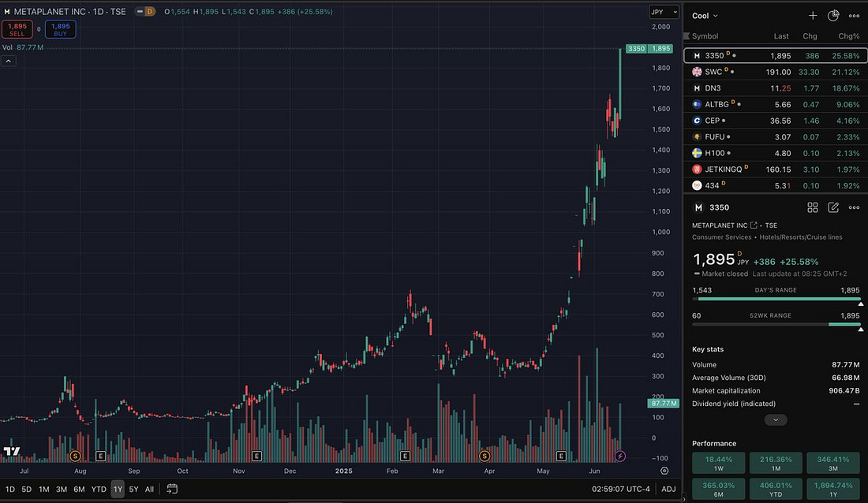868x503 pixels.
Task: Click the YTD performance tile 406.01%
Action: (x=776, y=489)
